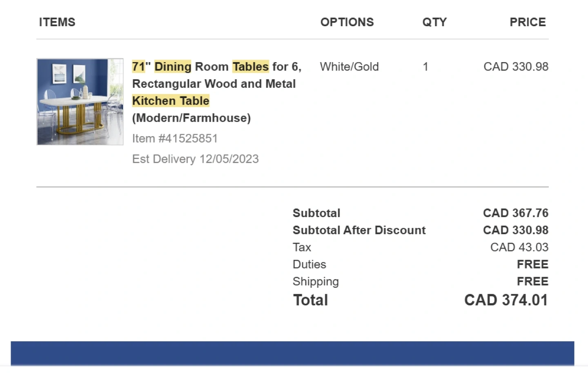
Task: Click the FREE value beside Shipping
Action: [532, 282]
